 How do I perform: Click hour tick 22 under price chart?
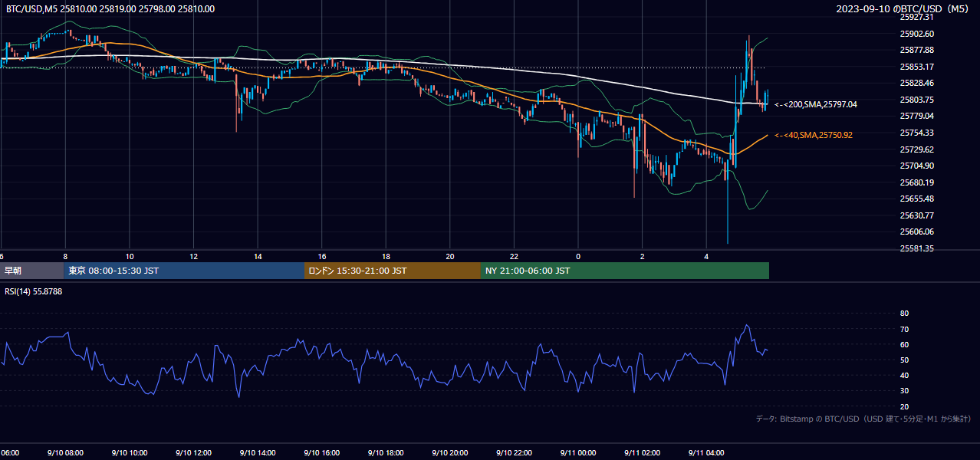[x=514, y=256]
